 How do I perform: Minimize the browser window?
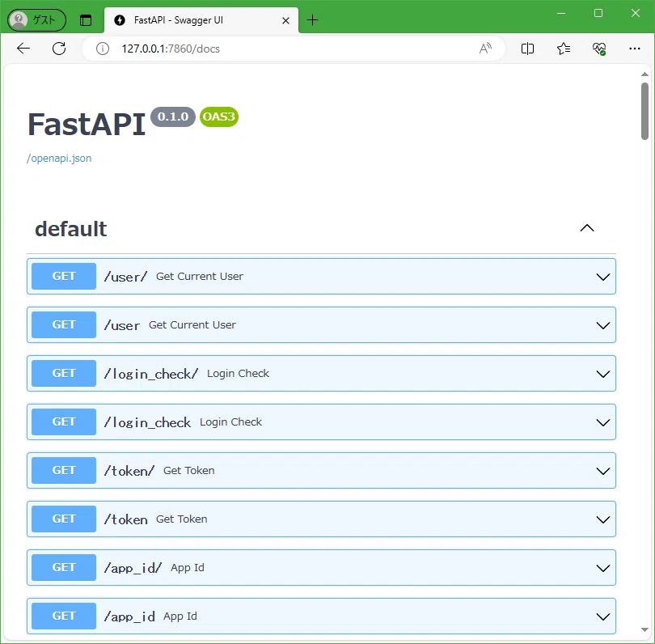(561, 14)
